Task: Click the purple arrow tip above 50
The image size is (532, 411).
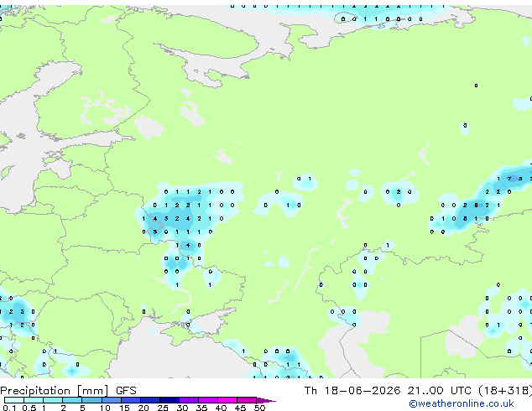Action: [x=266, y=401]
